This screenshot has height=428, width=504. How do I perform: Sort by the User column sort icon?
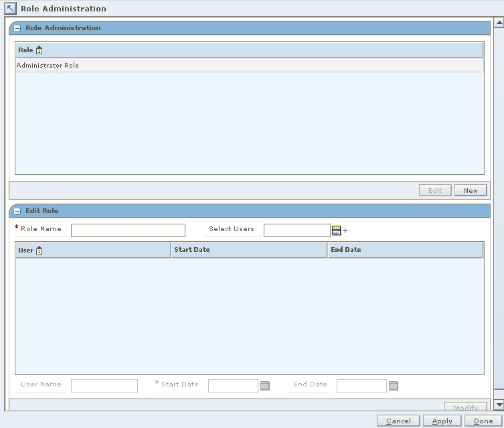click(39, 251)
